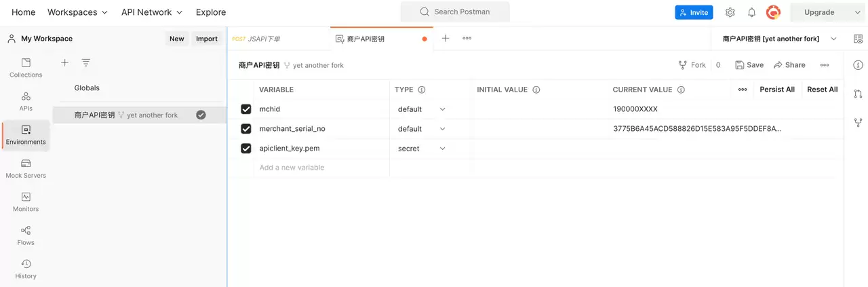This screenshot has height=287, width=868.
Task: Click the Add a new variable field
Action: click(x=322, y=168)
